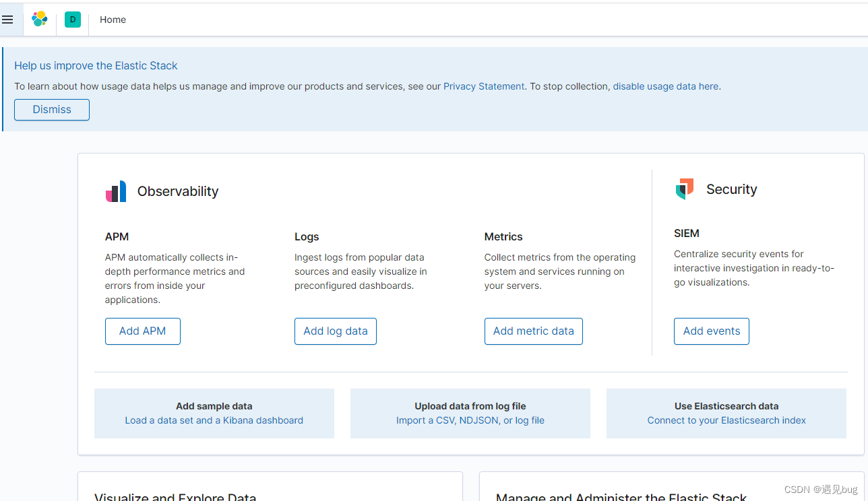This screenshot has width=868, height=501.
Task: Dismiss the usage data banner
Action: tap(51, 109)
